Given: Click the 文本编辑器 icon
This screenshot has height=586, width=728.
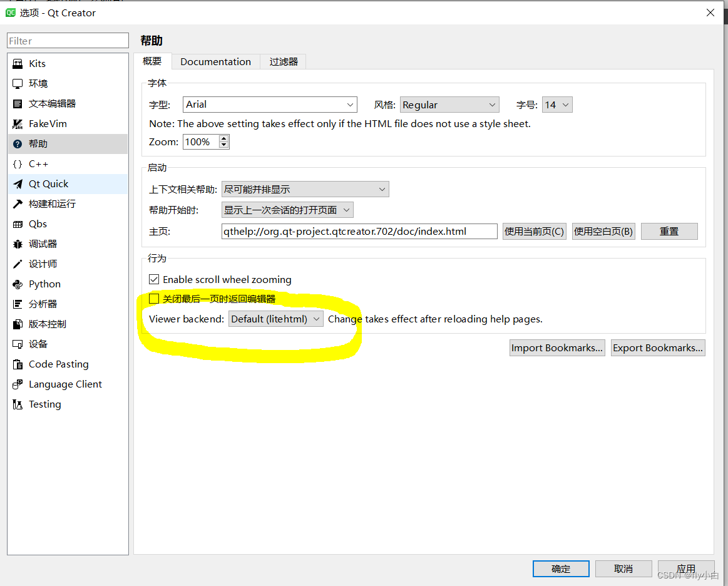Looking at the screenshot, I should pos(18,103).
